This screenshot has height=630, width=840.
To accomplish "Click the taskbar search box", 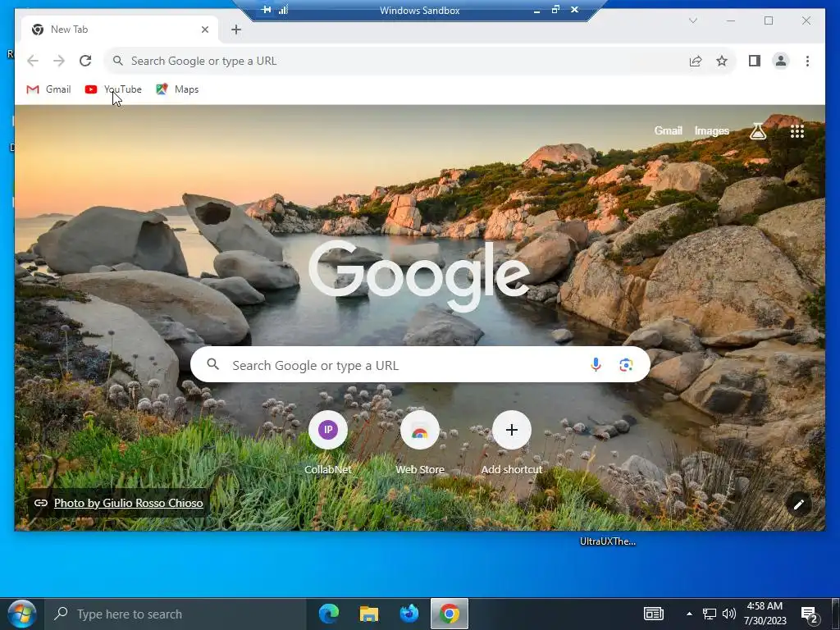I will 176,614.
